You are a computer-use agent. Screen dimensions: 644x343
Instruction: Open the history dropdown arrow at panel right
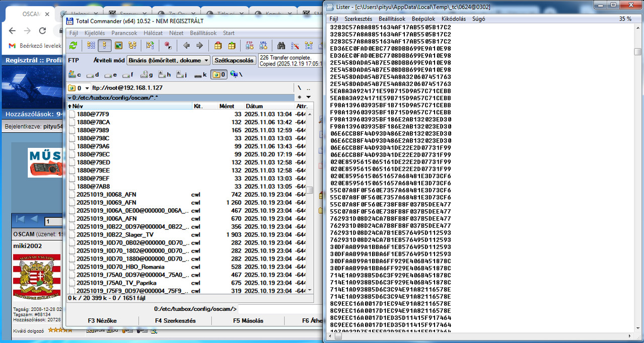pyautogui.click(x=308, y=97)
